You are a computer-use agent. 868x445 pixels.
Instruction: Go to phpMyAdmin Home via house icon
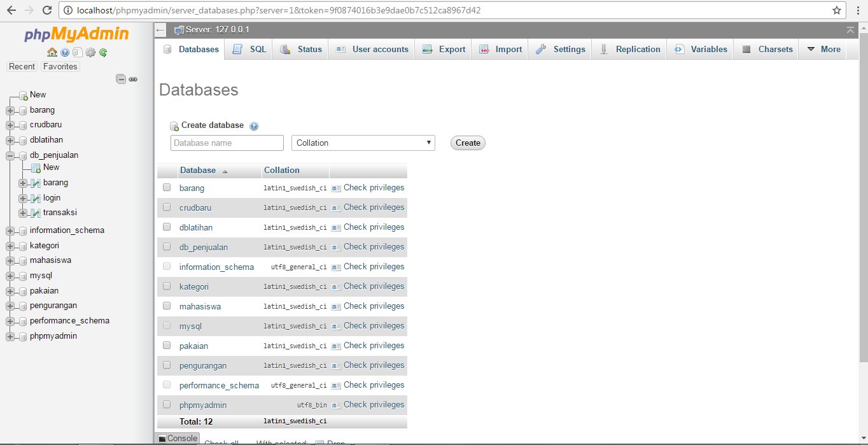pos(52,52)
